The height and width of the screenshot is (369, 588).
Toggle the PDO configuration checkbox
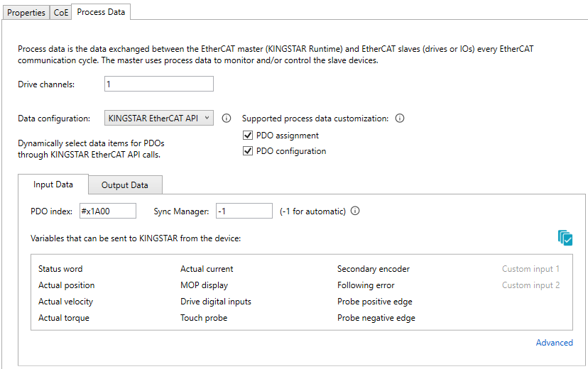[248, 151]
